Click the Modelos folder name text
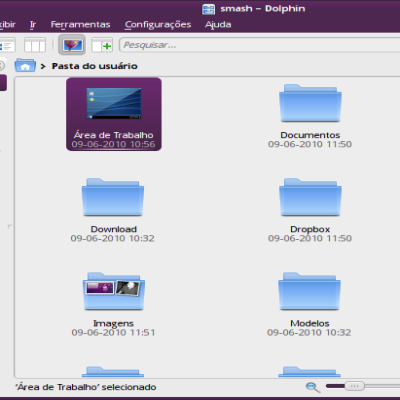Image resolution: width=400 pixels, height=400 pixels. (x=310, y=323)
